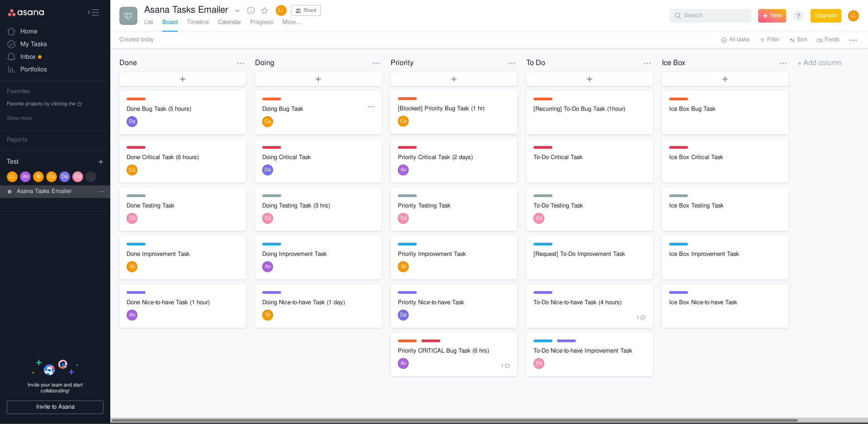The height and width of the screenshot is (424, 868).
Task: Open the Priority column options menu
Action: [x=512, y=63]
